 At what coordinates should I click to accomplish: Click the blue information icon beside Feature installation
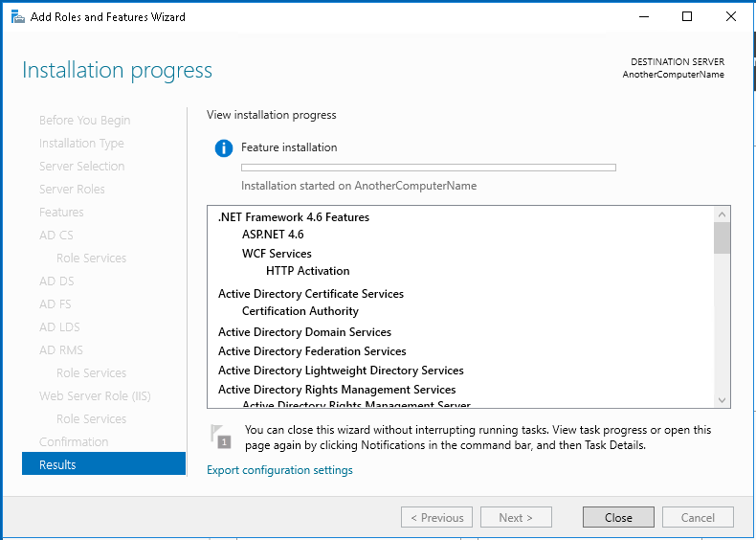coord(223,148)
